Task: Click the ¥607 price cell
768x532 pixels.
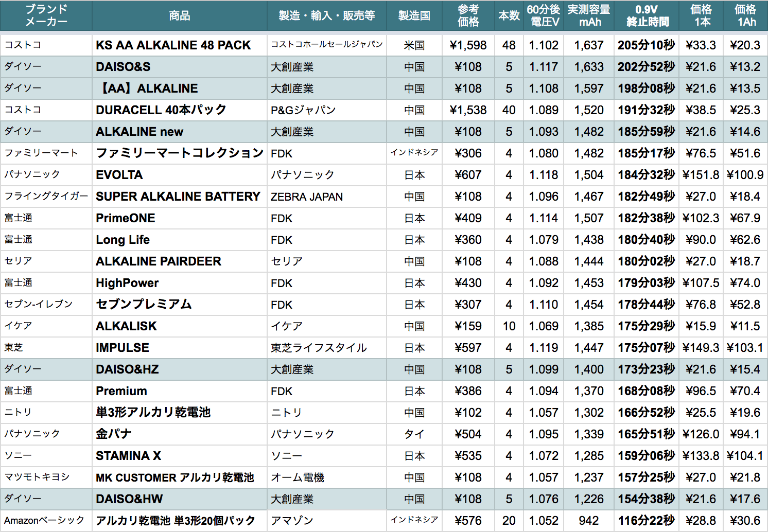Action: (x=468, y=175)
